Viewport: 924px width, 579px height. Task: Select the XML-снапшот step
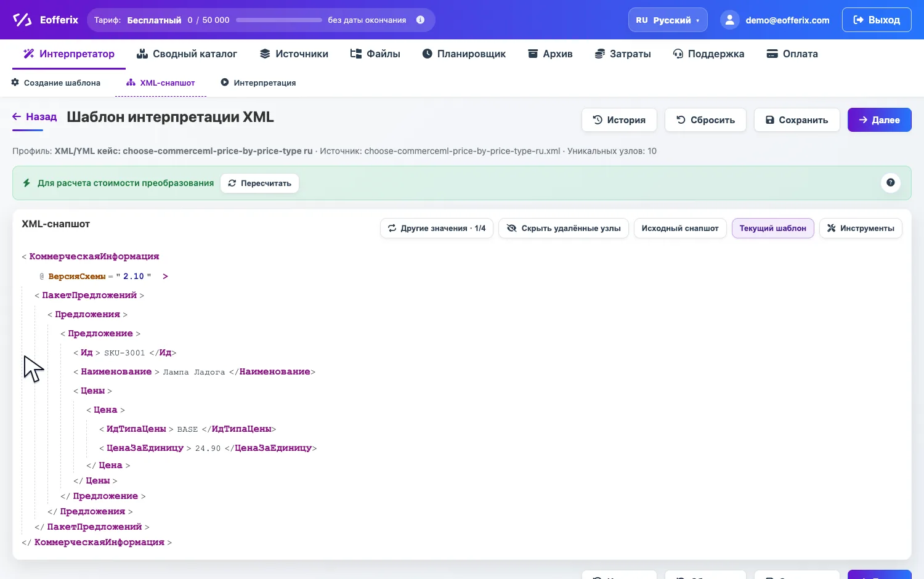pos(161,83)
